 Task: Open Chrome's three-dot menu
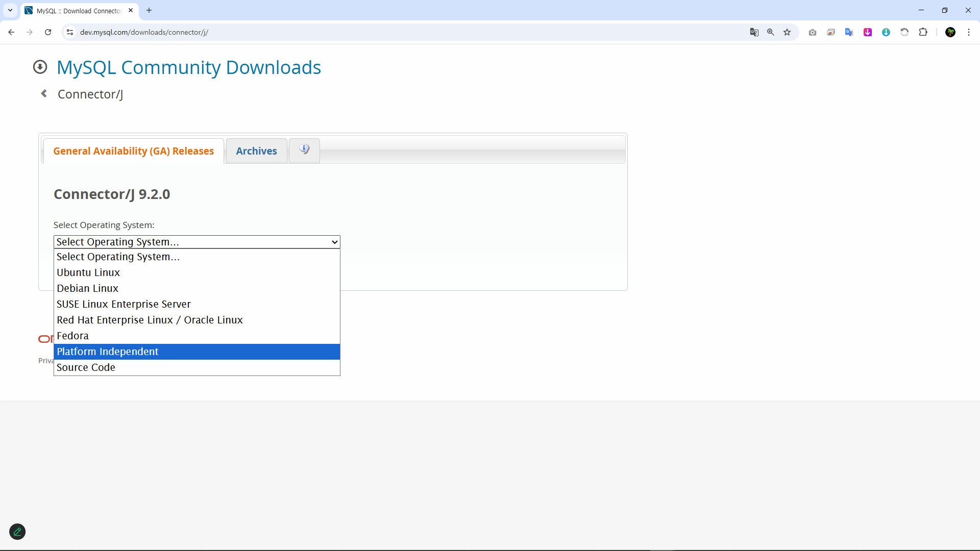(x=969, y=32)
